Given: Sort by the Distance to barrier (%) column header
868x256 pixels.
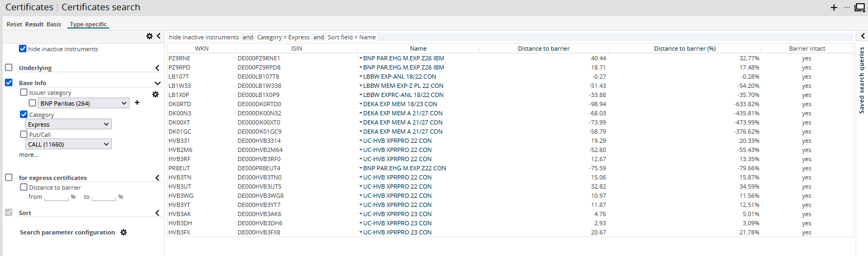Looking at the screenshot, I should (x=684, y=49).
